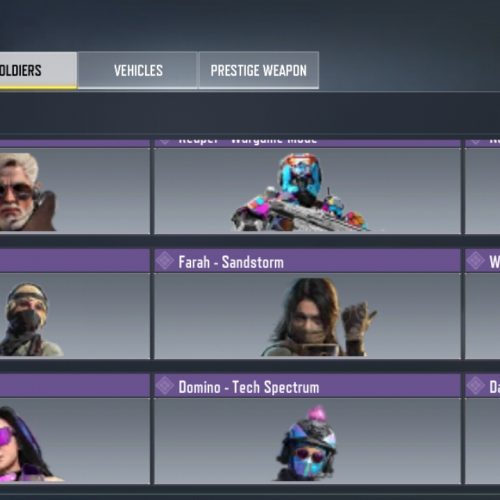Click diamond rarity icon beside Domino - Tech Spectrum

click(165, 386)
